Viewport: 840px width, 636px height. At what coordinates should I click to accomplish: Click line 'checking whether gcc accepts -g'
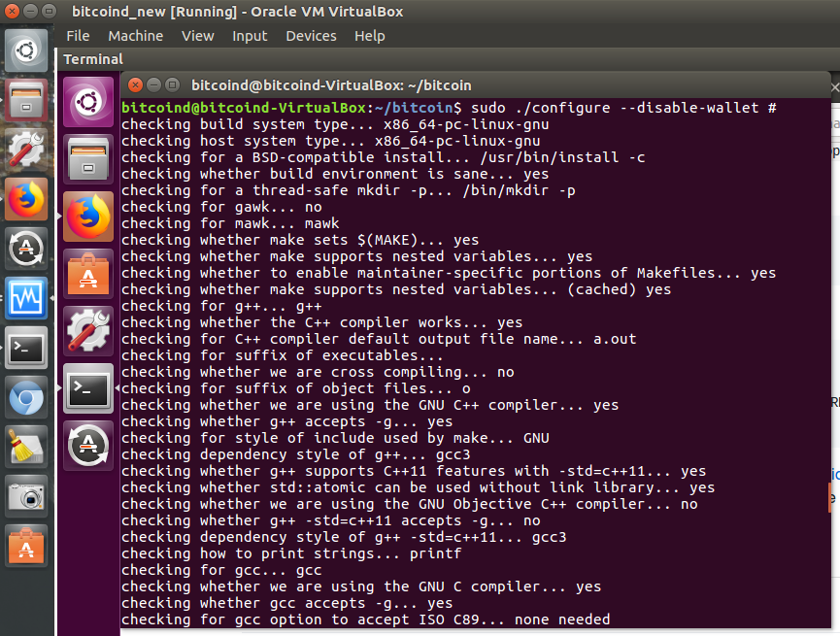(x=287, y=603)
